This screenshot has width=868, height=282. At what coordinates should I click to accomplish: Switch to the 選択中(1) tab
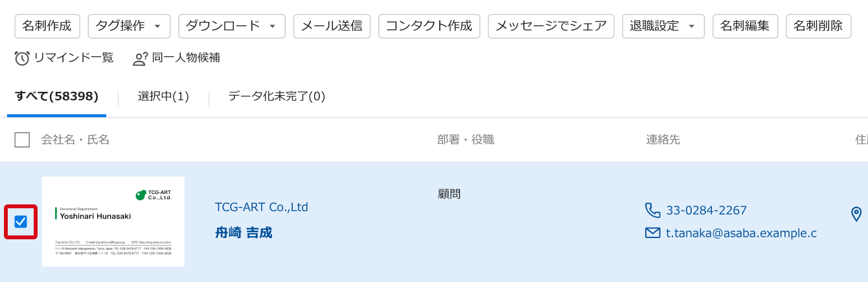pyautogui.click(x=163, y=96)
